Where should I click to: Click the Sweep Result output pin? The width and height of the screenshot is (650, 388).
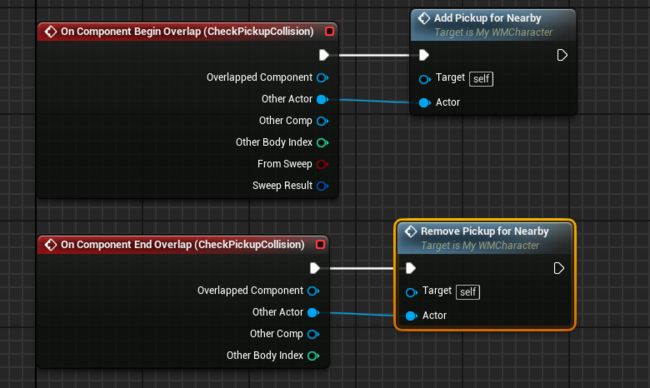322,186
